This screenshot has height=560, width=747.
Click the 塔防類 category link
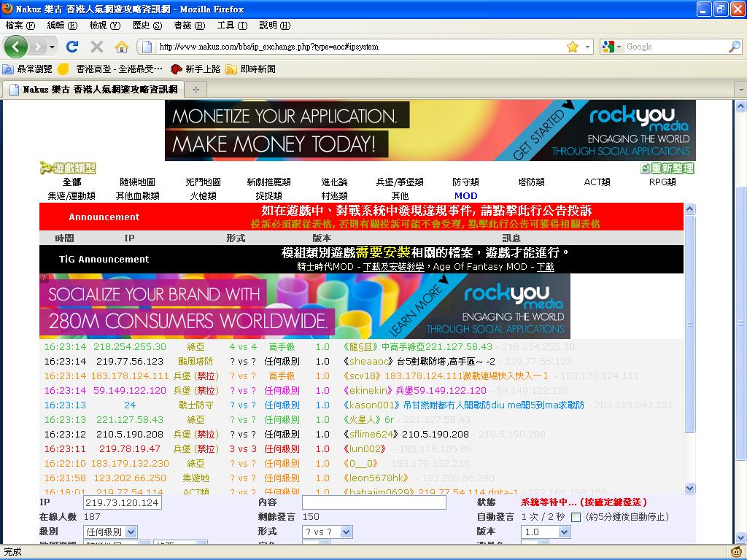(x=531, y=182)
